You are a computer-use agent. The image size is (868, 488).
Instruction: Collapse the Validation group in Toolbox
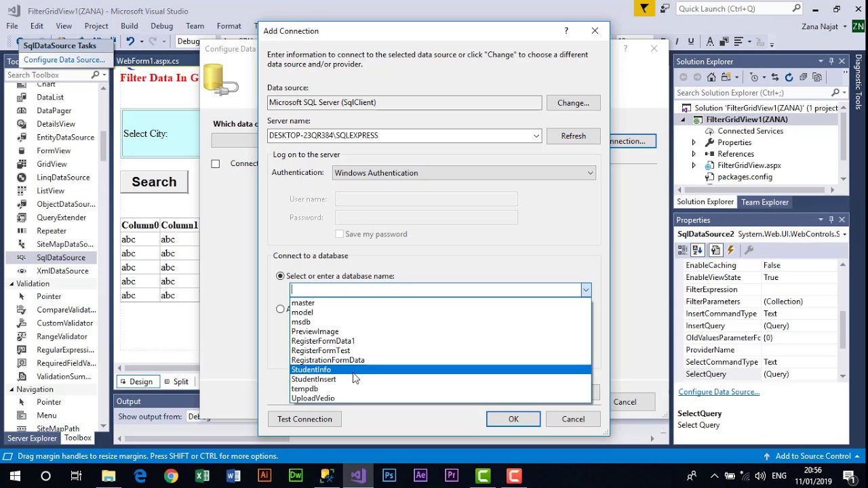pyautogui.click(x=12, y=283)
